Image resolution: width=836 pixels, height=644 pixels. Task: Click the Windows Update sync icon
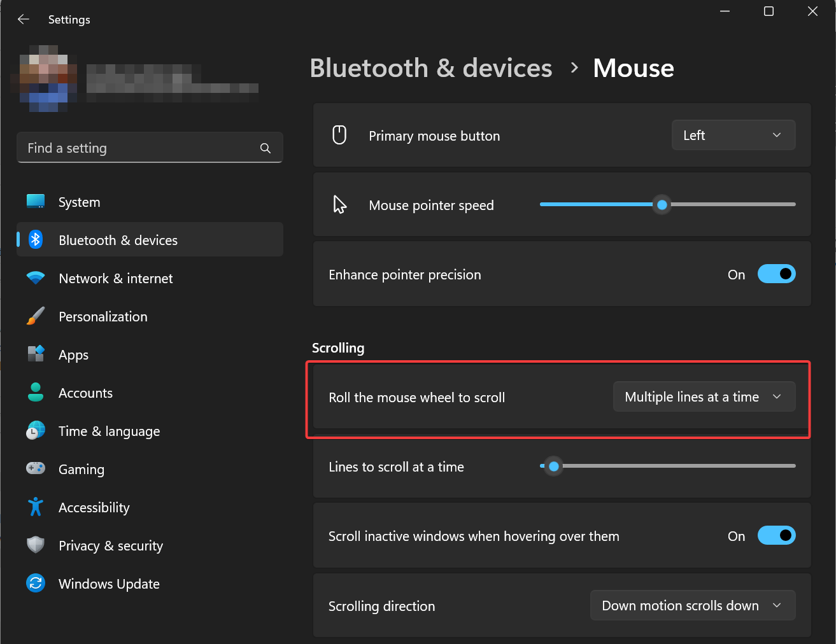click(36, 584)
